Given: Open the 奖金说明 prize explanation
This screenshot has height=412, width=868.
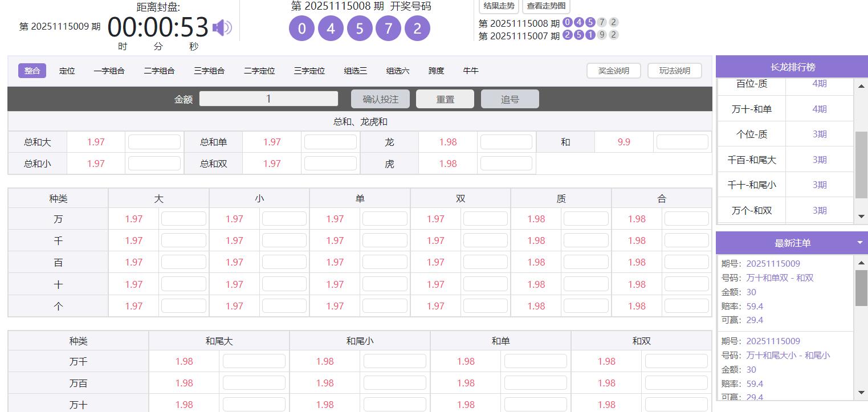Looking at the screenshot, I should point(614,70).
